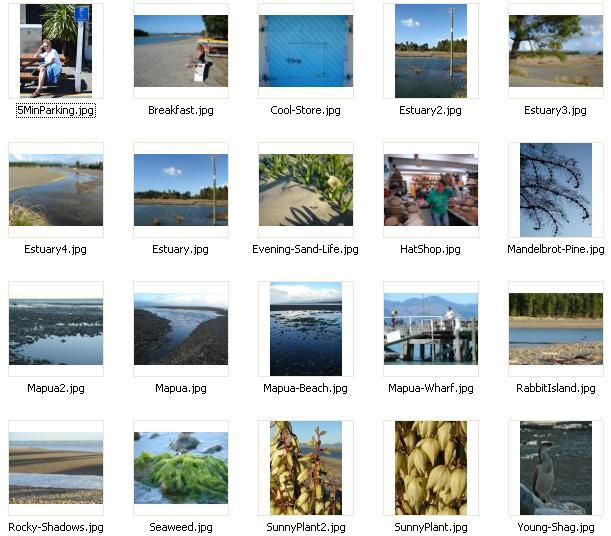Select the Mandelbrot-Pine.jpg branch image
The width and height of the screenshot is (611, 536).
[x=556, y=190]
